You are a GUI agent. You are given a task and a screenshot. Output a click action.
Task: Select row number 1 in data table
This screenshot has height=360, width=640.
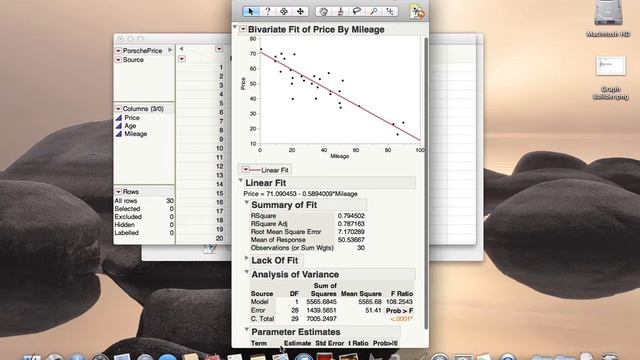coord(221,67)
